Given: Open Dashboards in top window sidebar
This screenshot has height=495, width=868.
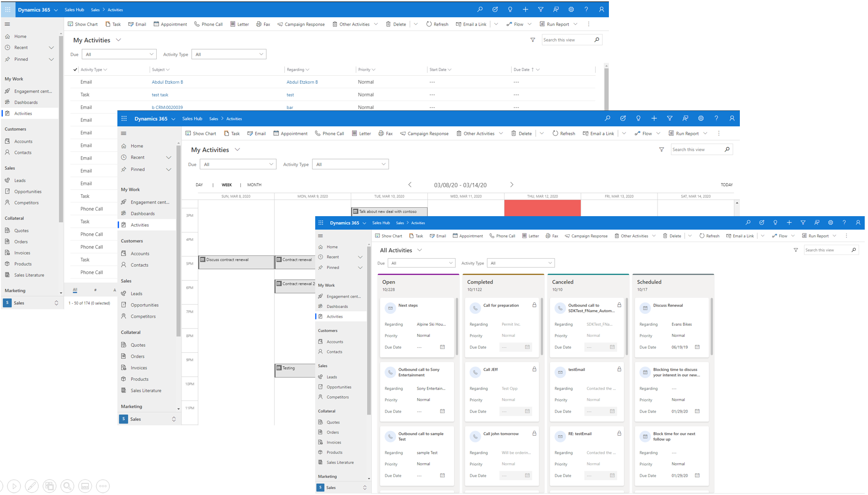Looking at the screenshot, I should [x=26, y=102].
